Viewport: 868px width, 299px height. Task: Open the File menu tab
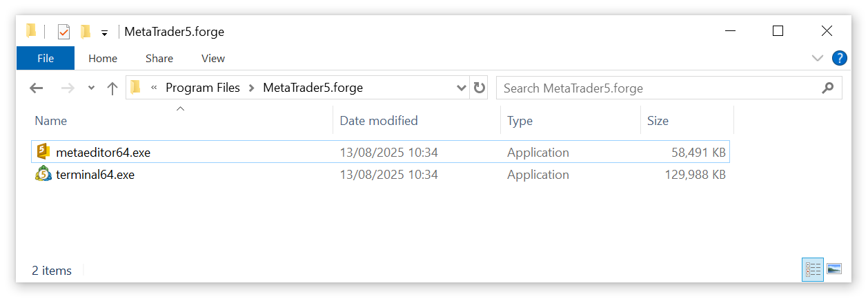coord(46,58)
